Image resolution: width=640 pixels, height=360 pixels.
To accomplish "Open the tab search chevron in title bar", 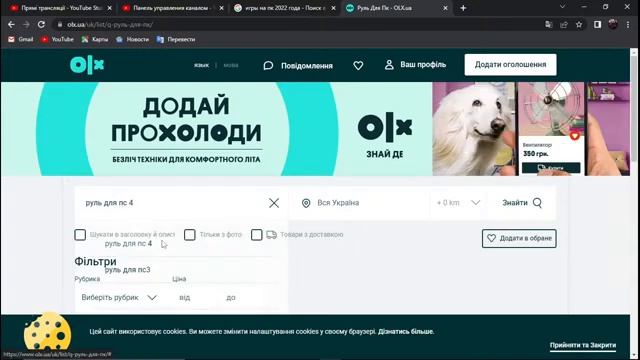I will tap(562, 7).
